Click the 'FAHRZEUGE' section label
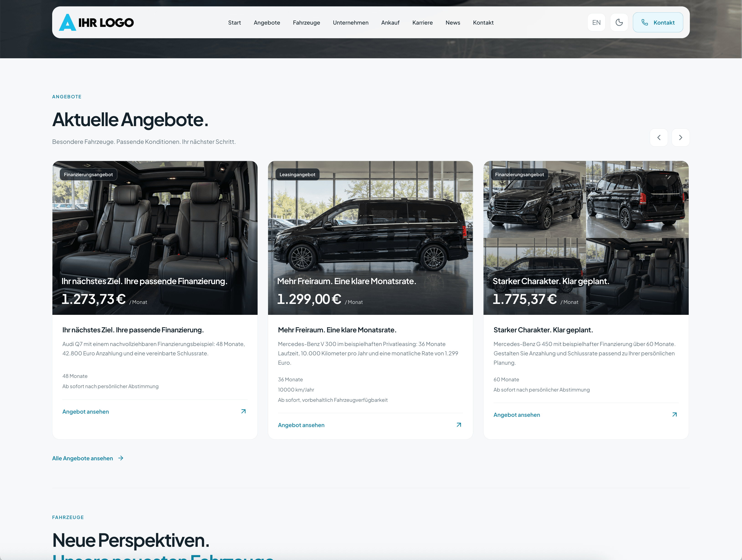The image size is (742, 560). (68, 517)
